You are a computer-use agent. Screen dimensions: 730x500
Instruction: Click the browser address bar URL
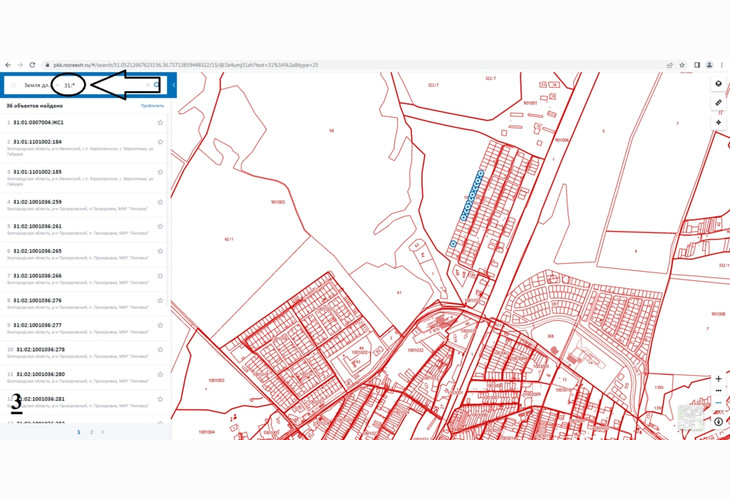(x=185, y=65)
